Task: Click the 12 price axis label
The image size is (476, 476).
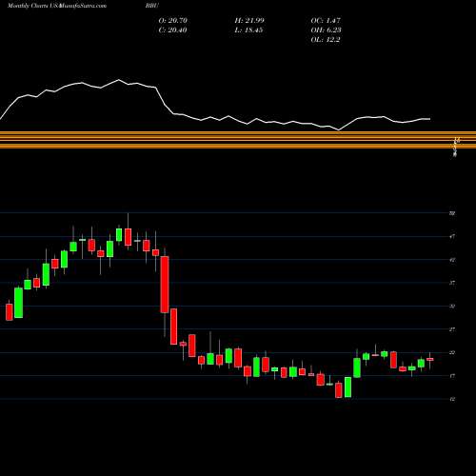Action: [452, 399]
